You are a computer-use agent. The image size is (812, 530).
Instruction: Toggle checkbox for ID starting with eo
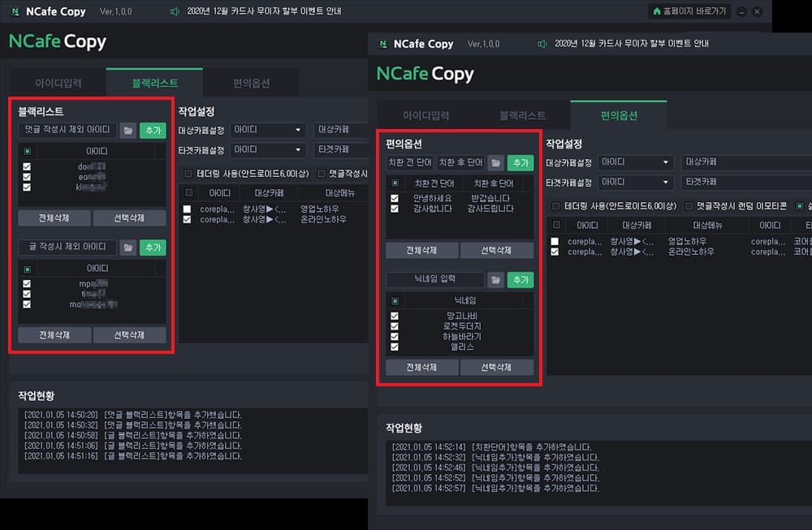tap(27, 177)
